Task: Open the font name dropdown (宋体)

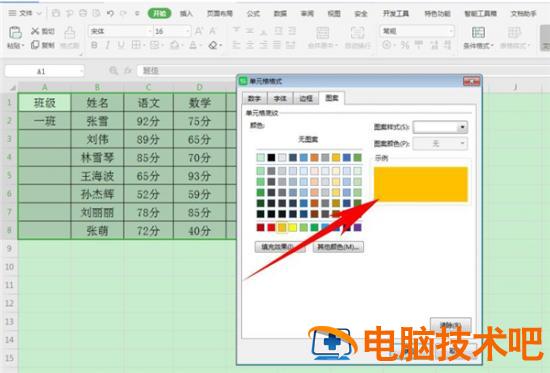Action: [x=150, y=31]
